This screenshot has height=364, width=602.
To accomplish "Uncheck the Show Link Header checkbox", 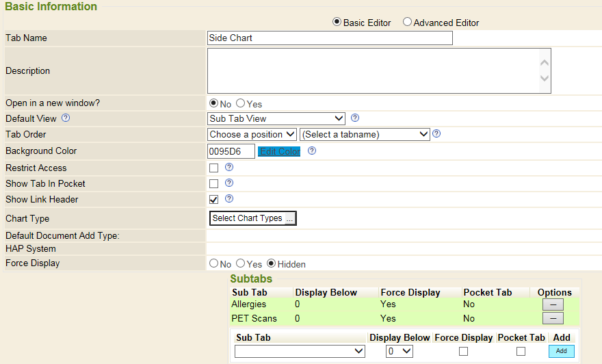I will (x=214, y=200).
